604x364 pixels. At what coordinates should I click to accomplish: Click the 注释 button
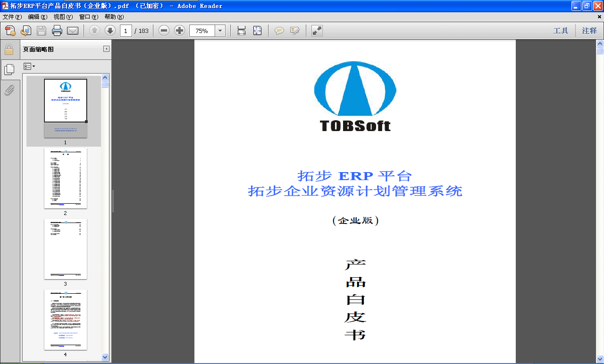tap(589, 30)
